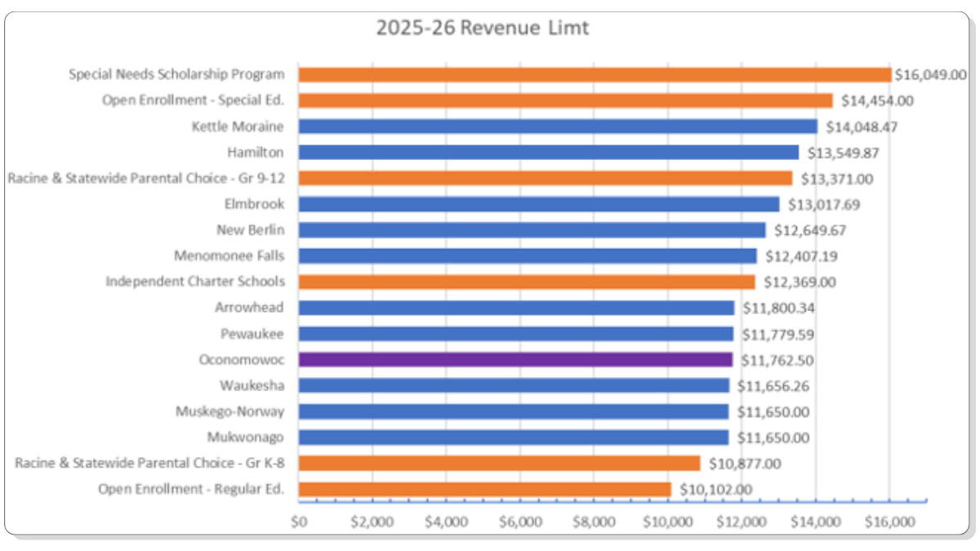Select the blue Muskego-Norway bar
This screenshot has height=551, width=980.
514,411
